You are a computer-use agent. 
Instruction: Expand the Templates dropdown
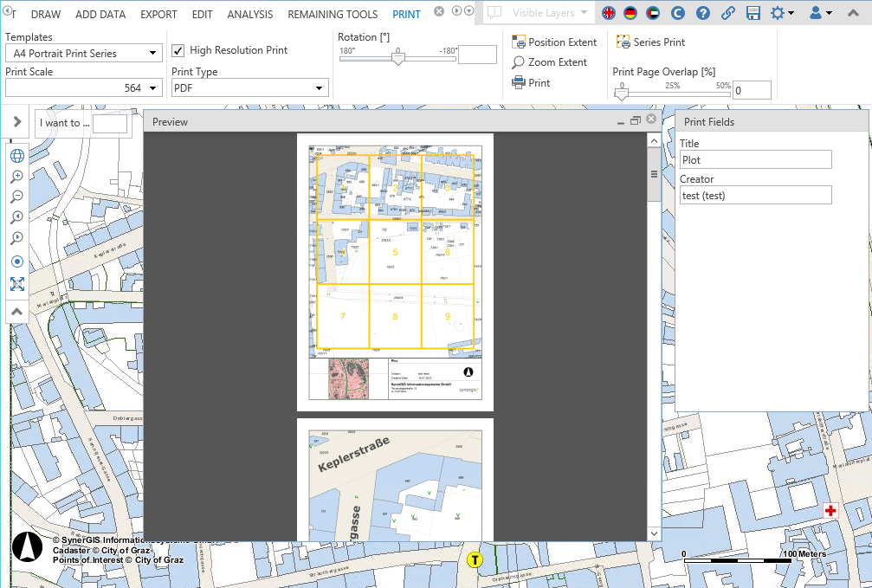(x=154, y=53)
